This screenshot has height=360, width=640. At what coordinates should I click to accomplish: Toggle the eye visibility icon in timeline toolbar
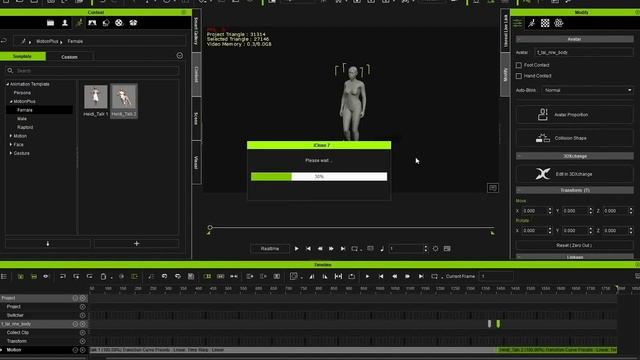[46, 277]
